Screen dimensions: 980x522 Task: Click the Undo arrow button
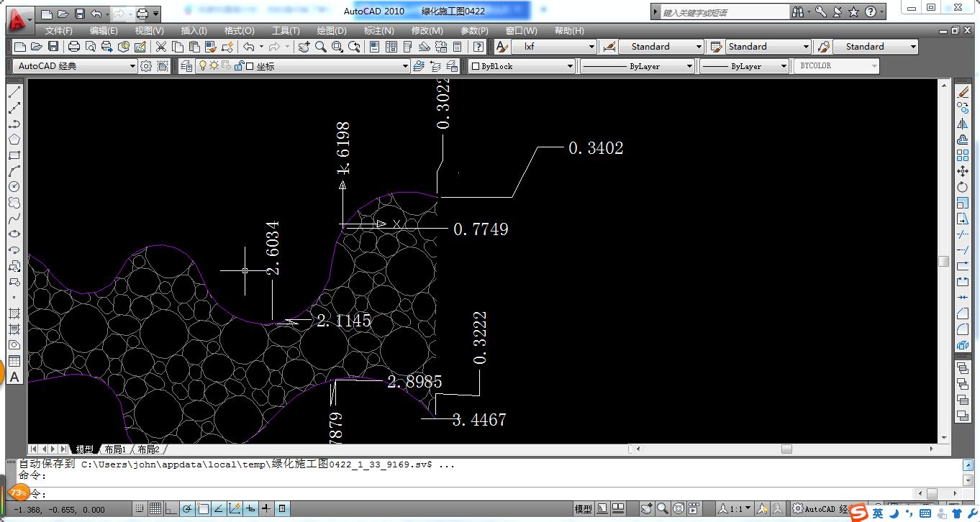pos(249,47)
